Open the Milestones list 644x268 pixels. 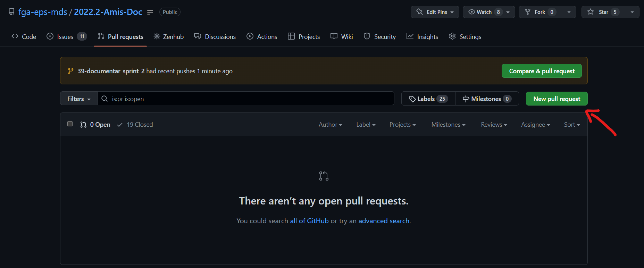487,99
